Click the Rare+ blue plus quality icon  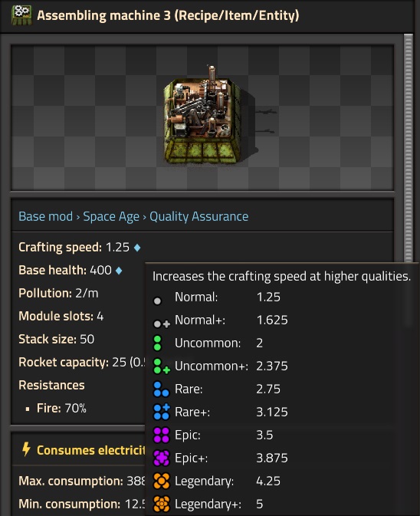click(x=162, y=412)
